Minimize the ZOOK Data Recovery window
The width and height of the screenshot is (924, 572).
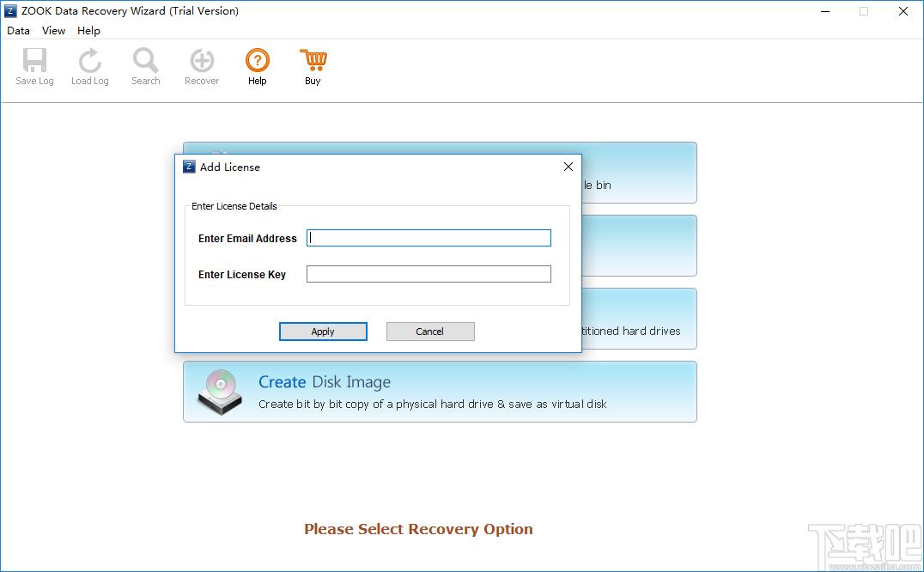825,11
